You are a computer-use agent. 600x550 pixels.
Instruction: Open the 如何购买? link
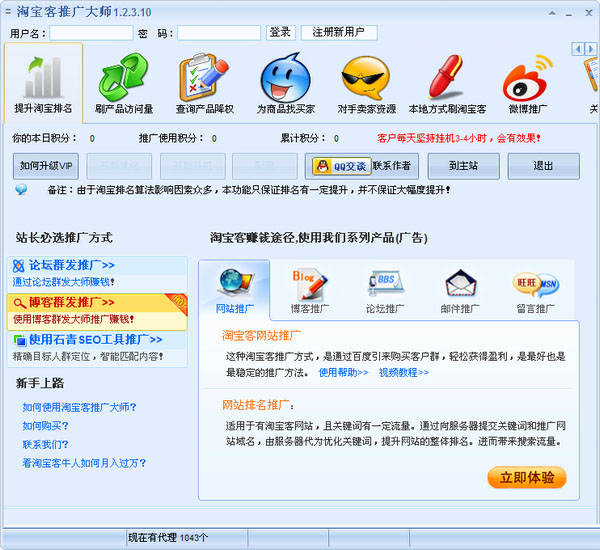pos(45,426)
